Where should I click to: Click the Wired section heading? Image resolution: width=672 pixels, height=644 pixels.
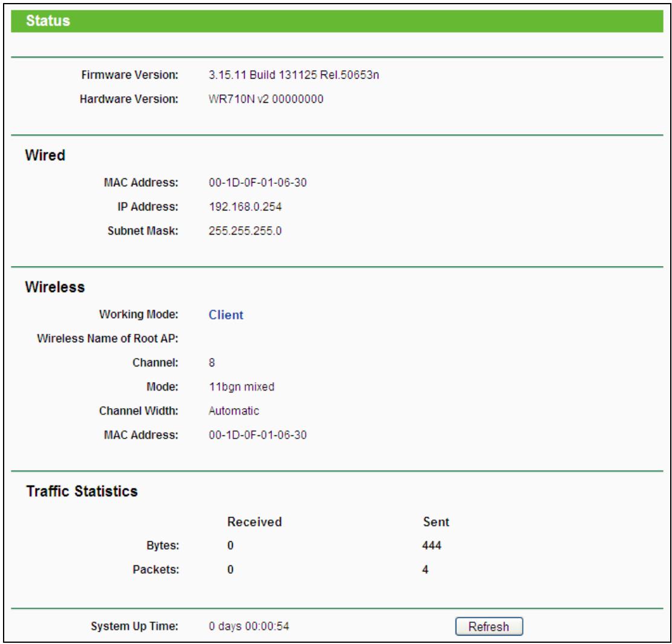(x=45, y=155)
